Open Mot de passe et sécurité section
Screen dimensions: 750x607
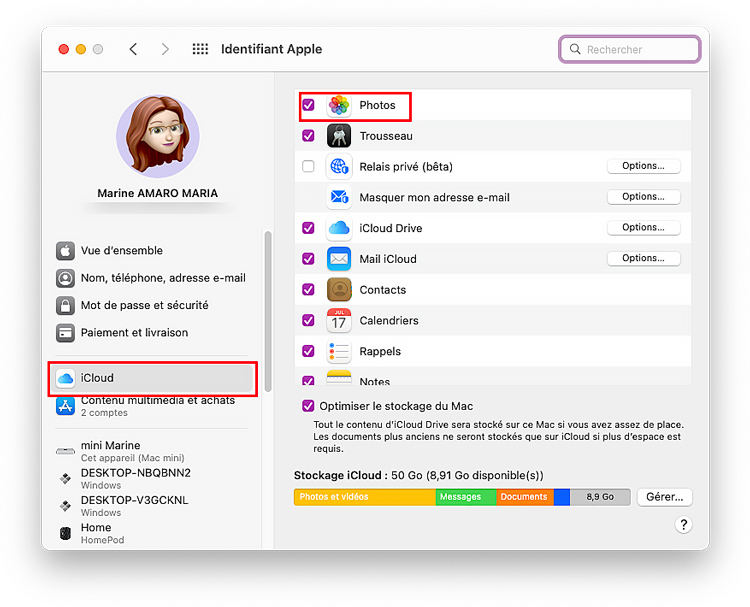144,305
